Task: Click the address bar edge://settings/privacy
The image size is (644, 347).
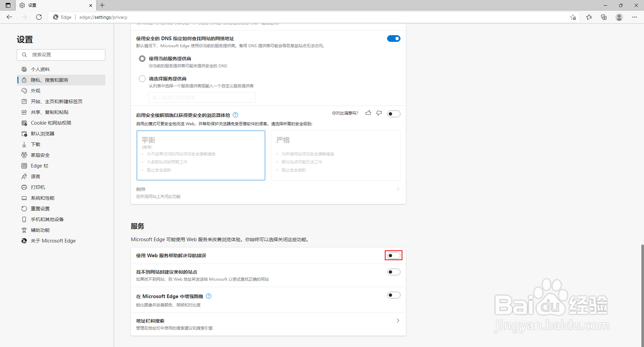Action: [103, 17]
